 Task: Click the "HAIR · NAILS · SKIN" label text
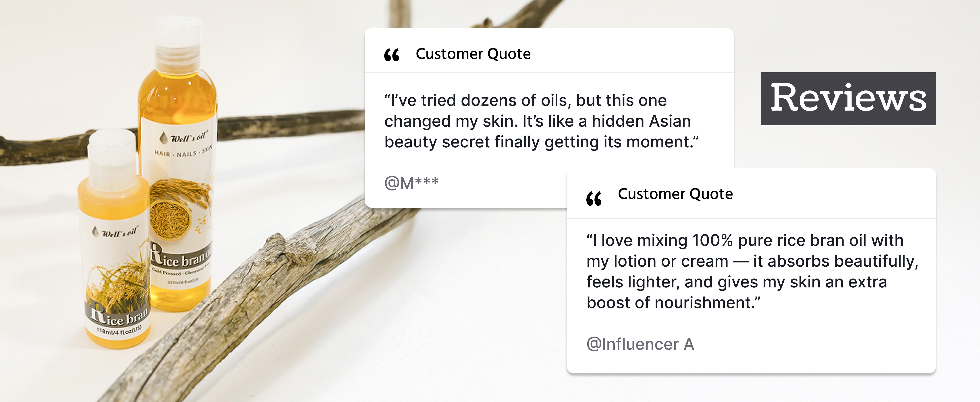(183, 152)
